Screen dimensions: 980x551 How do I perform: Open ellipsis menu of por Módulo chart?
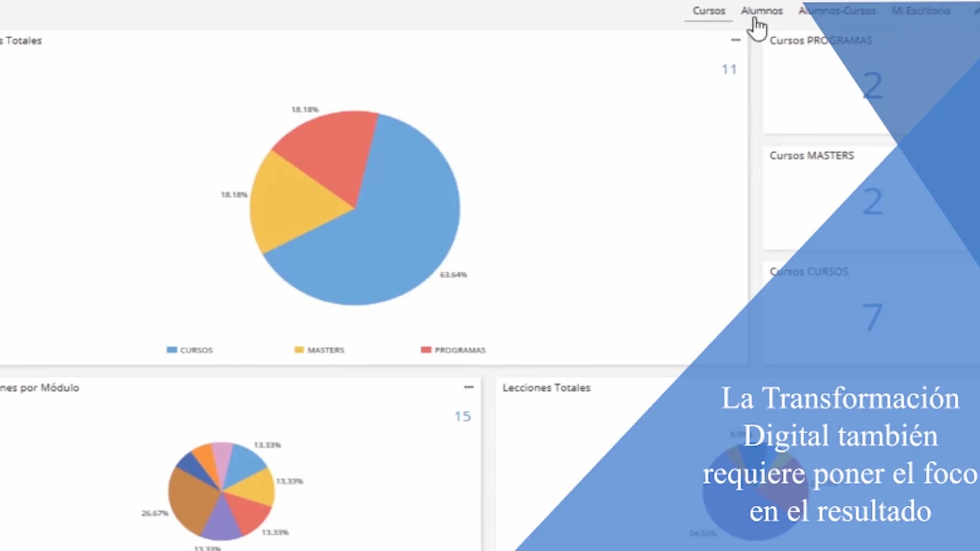click(x=468, y=387)
